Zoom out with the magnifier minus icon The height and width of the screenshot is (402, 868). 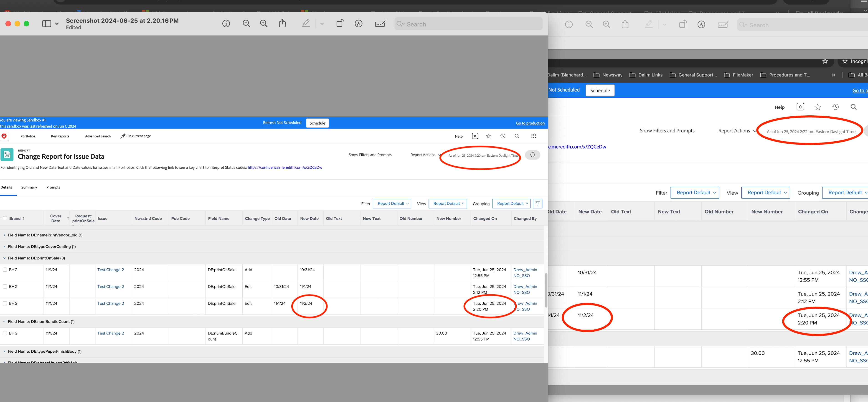coord(246,24)
